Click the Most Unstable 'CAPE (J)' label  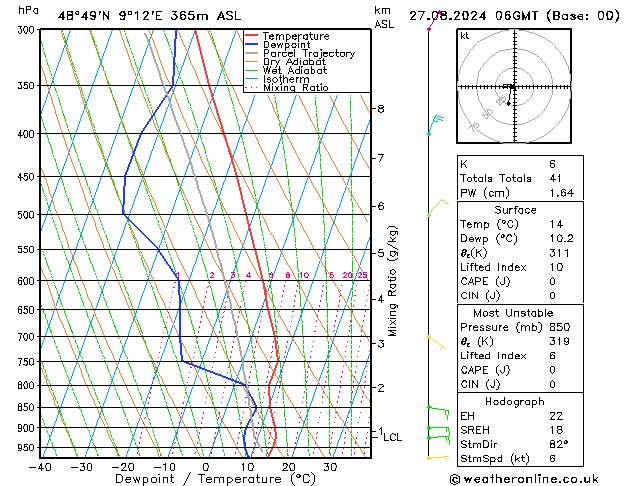(485, 370)
